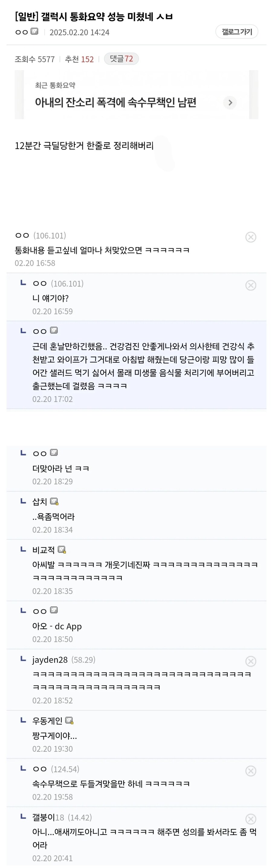Click the gallog icon on the salad-story comment
The height and width of the screenshot is (868, 272).
(53, 330)
